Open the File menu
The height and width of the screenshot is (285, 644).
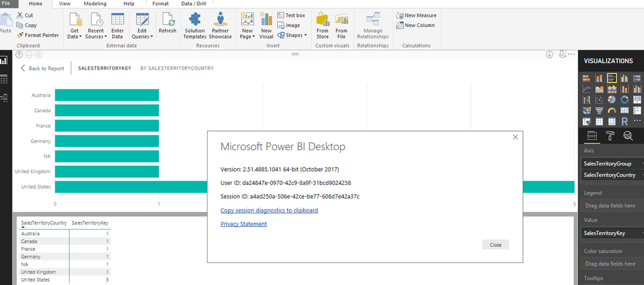tap(6, 3)
